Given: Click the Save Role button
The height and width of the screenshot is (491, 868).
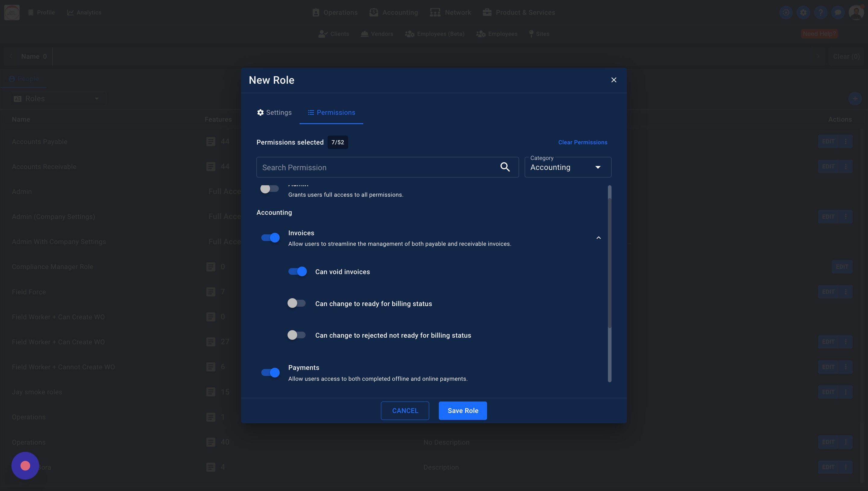Looking at the screenshot, I should [x=463, y=410].
